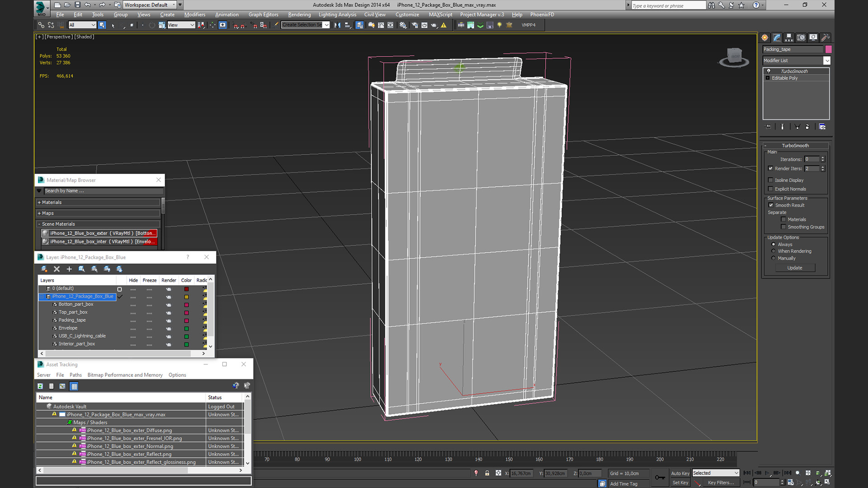Click the Undo arrow icon
The height and width of the screenshot is (488, 868).
click(87, 5)
